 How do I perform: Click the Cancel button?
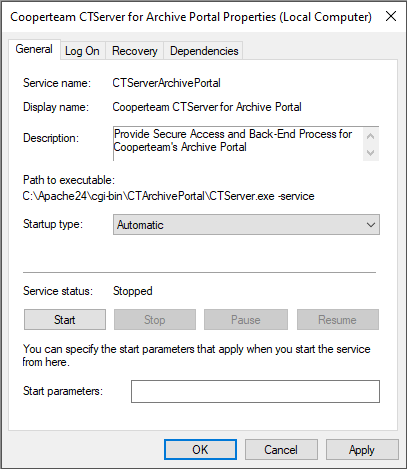[x=281, y=449]
